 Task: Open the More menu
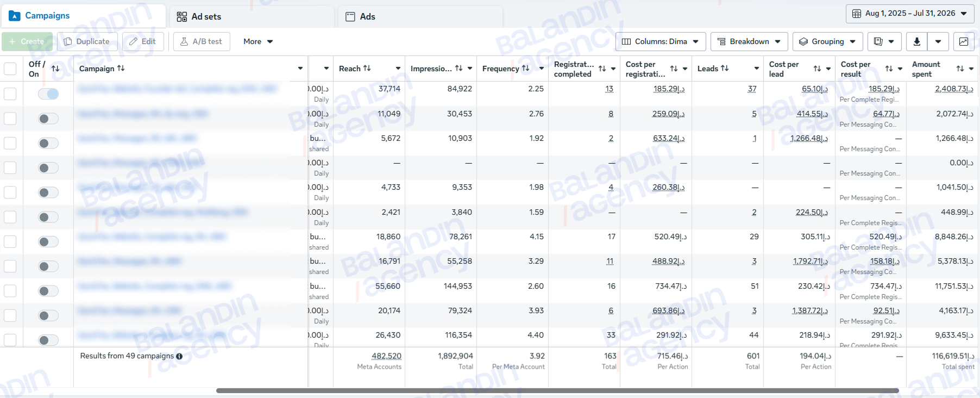[x=258, y=41]
